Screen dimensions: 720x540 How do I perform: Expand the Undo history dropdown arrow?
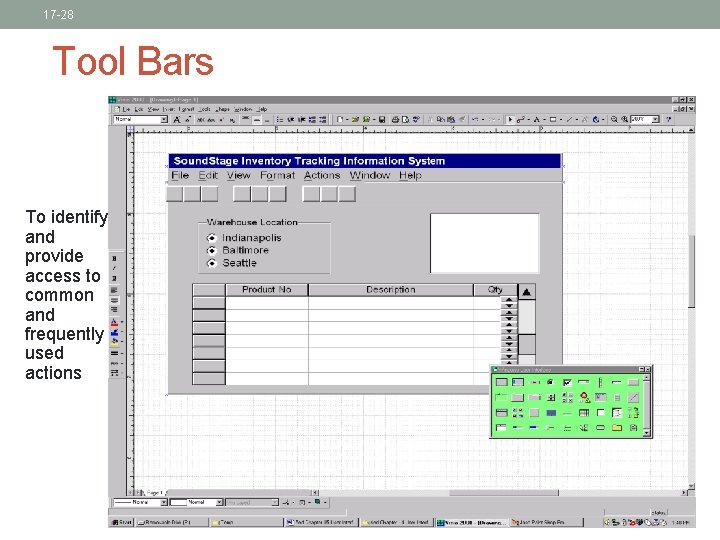tap(483, 119)
